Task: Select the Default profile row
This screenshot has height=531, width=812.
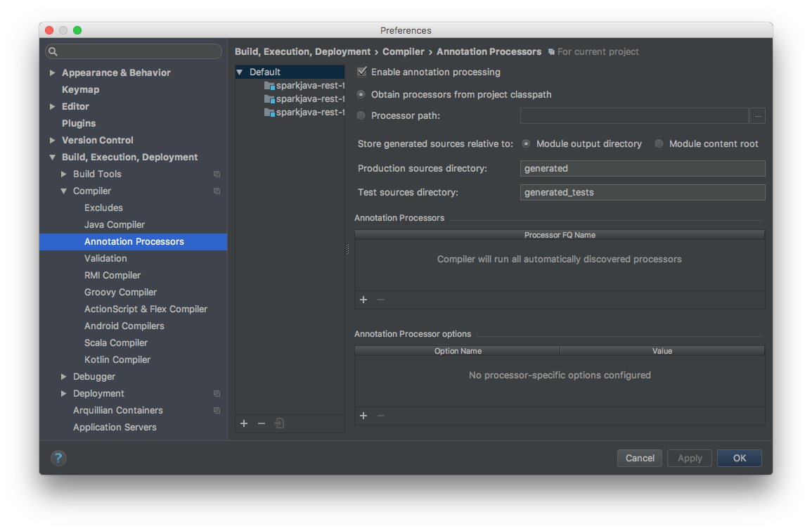Action: pyautogui.click(x=290, y=72)
